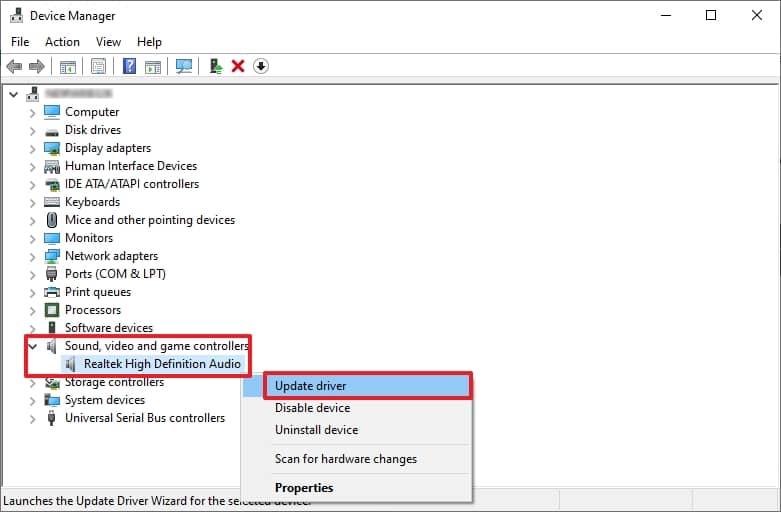Image resolution: width=781 pixels, height=512 pixels.
Task: Click the Processors chip icon
Action: [52, 310]
